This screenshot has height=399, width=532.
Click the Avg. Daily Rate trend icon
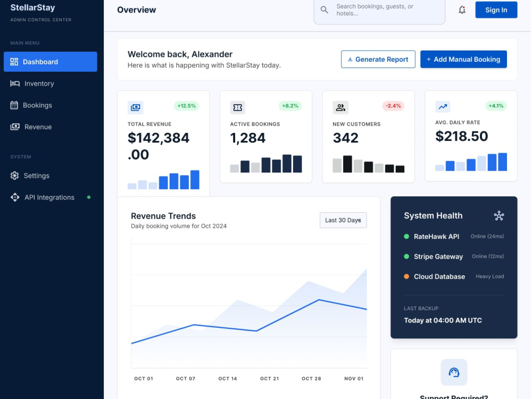click(443, 106)
